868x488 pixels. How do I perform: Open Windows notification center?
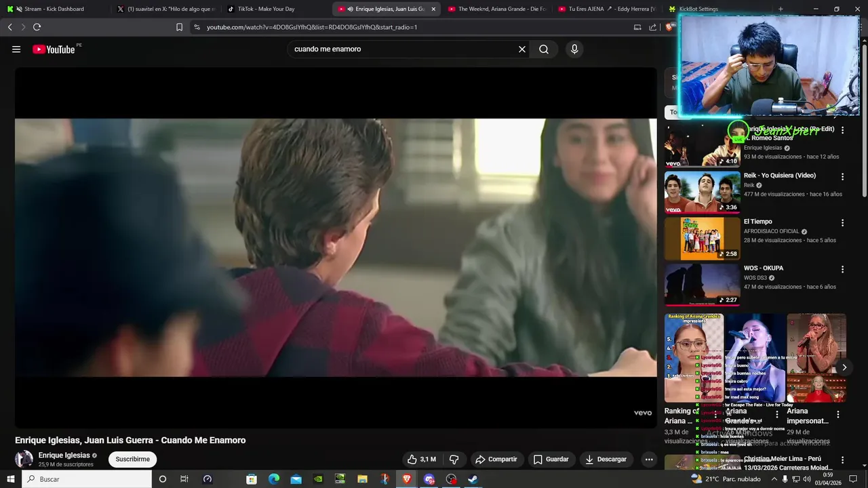[854, 479]
